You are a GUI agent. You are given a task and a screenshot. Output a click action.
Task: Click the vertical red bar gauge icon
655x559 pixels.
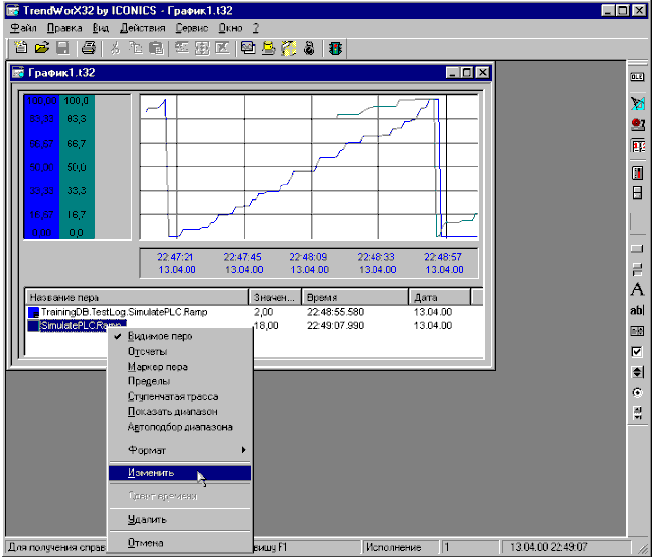coord(637,173)
